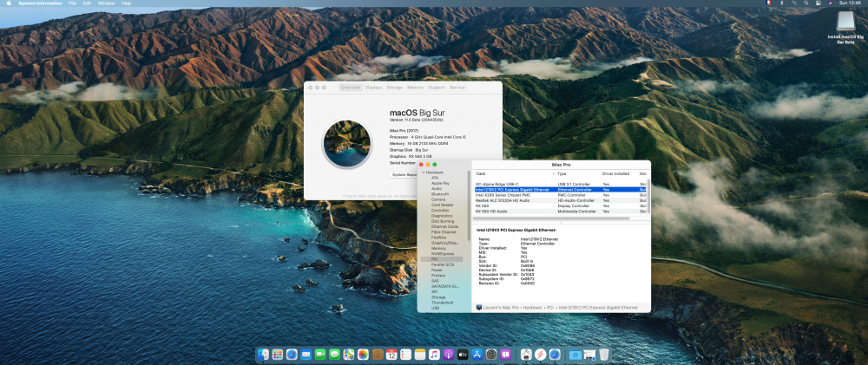The height and width of the screenshot is (365, 868).
Task: Click the menu bar clock Sun 12:46
Action: point(850,3)
